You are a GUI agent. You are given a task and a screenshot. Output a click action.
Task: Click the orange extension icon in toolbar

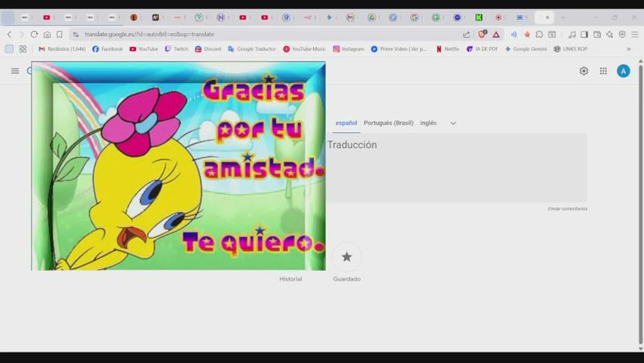click(527, 34)
